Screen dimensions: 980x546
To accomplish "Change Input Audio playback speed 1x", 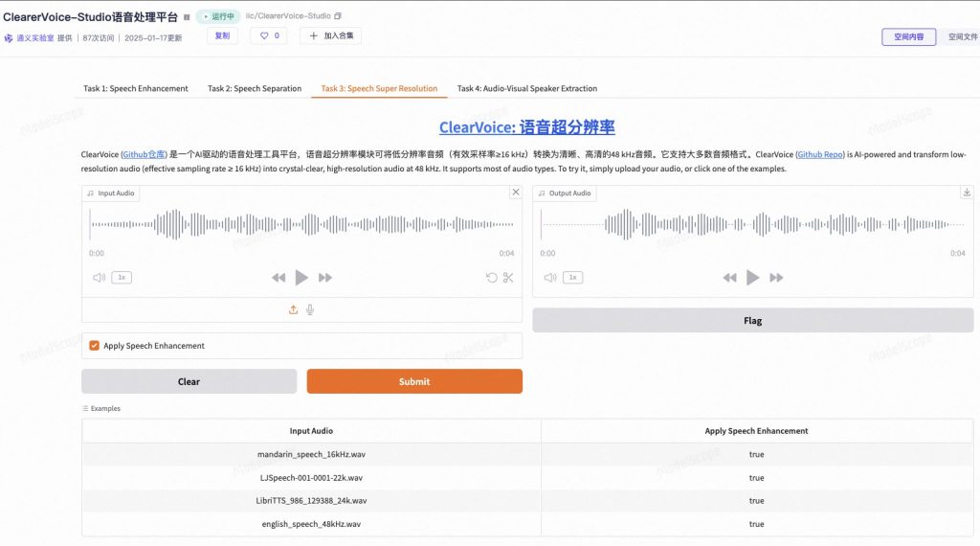I will [x=122, y=278].
